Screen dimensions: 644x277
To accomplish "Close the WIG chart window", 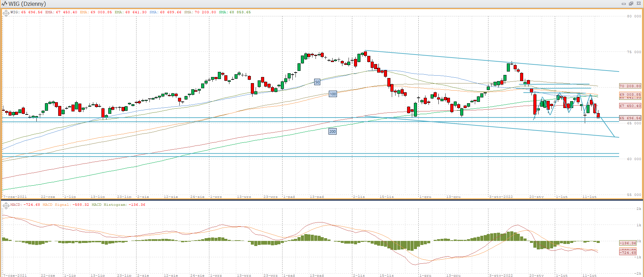I will coord(639,4).
